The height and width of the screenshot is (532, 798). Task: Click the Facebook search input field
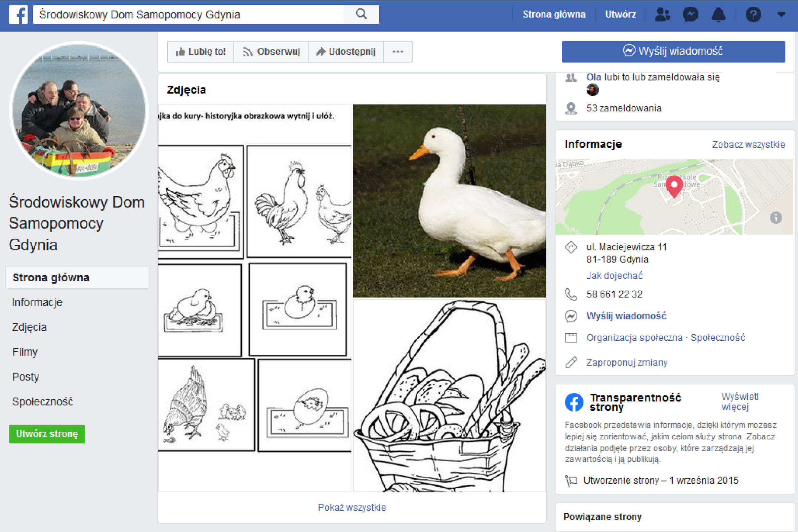pos(188,14)
